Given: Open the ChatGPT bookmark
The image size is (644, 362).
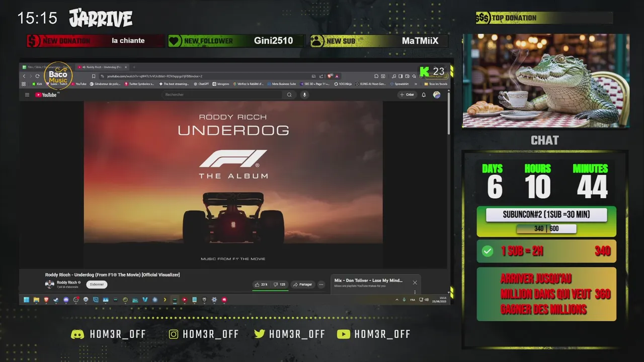Looking at the screenshot, I should 201,84.
